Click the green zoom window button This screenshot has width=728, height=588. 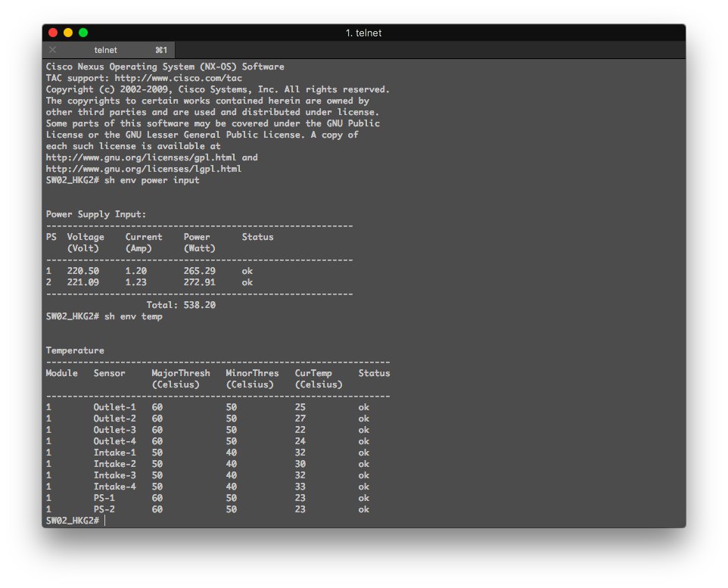pyautogui.click(x=83, y=33)
